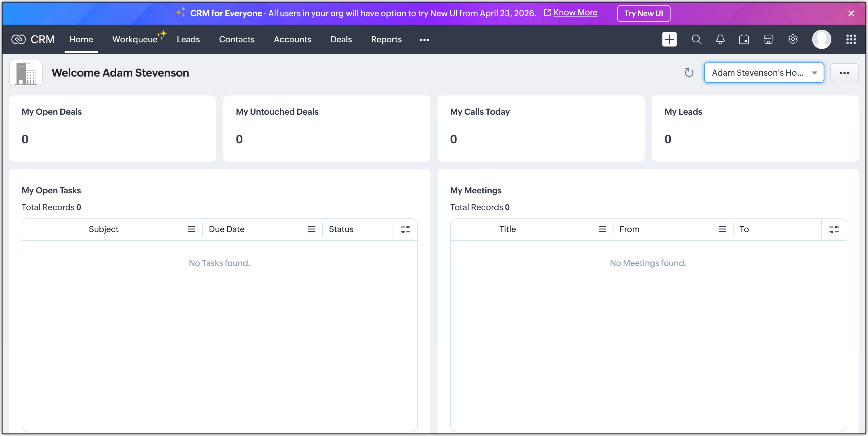Image resolution: width=868 pixels, height=436 pixels.
Task: Open My Meetings column settings icon
Action: point(833,229)
